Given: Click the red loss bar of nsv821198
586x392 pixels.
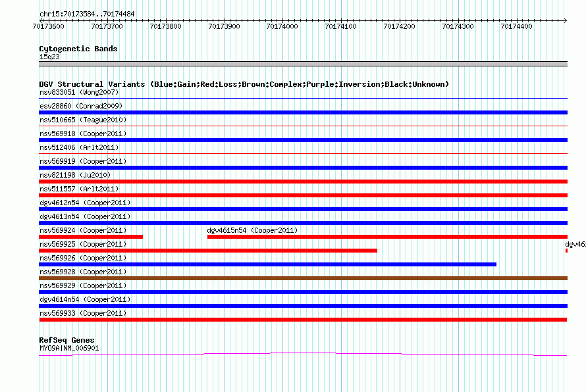Looking at the screenshot, I should [303, 182].
